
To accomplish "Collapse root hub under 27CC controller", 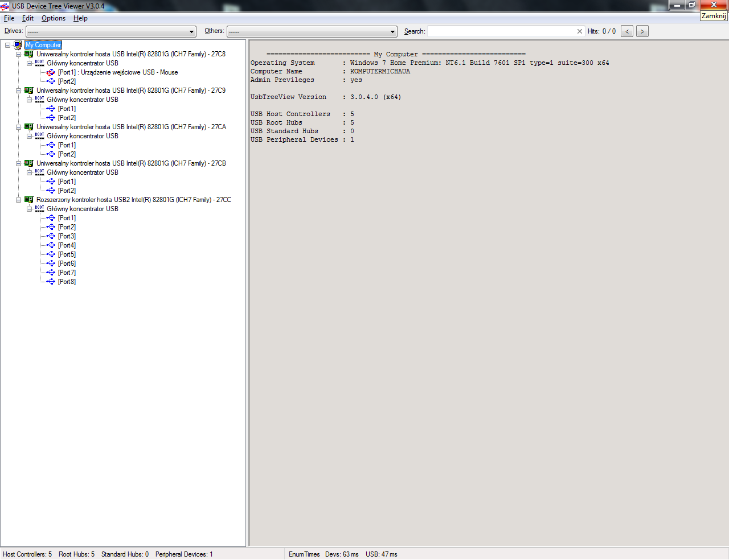I will [30, 209].
